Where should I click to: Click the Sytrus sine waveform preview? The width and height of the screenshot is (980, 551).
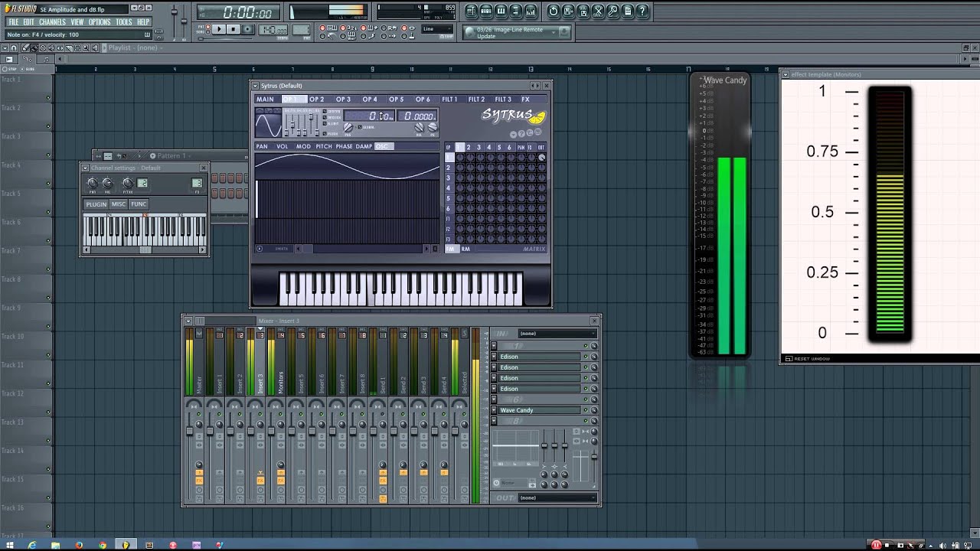(268, 125)
